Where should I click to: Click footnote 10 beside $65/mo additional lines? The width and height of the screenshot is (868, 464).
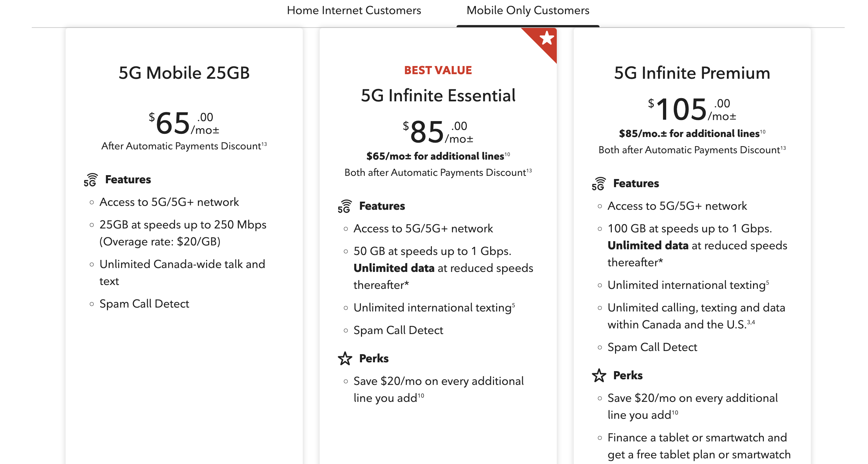click(x=507, y=154)
